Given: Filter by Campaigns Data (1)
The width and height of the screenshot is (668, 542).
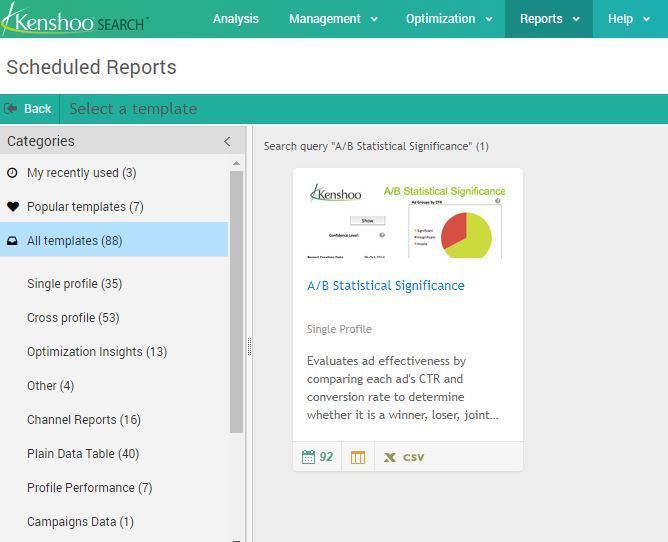Looking at the screenshot, I should [80, 522].
